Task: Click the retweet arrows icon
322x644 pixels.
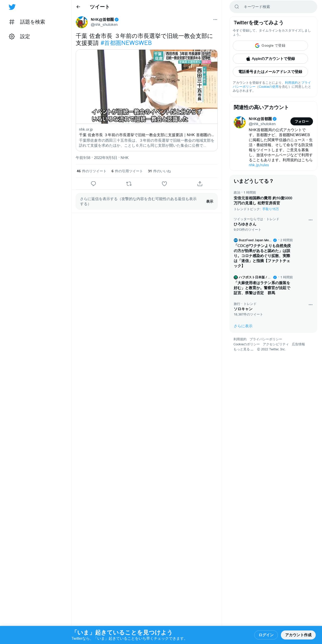Action: pyautogui.click(x=129, y=184)
